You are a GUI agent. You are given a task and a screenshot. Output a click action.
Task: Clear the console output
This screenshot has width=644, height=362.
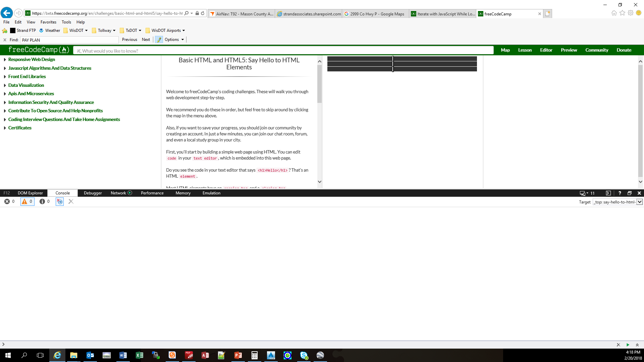pos(71,201)
